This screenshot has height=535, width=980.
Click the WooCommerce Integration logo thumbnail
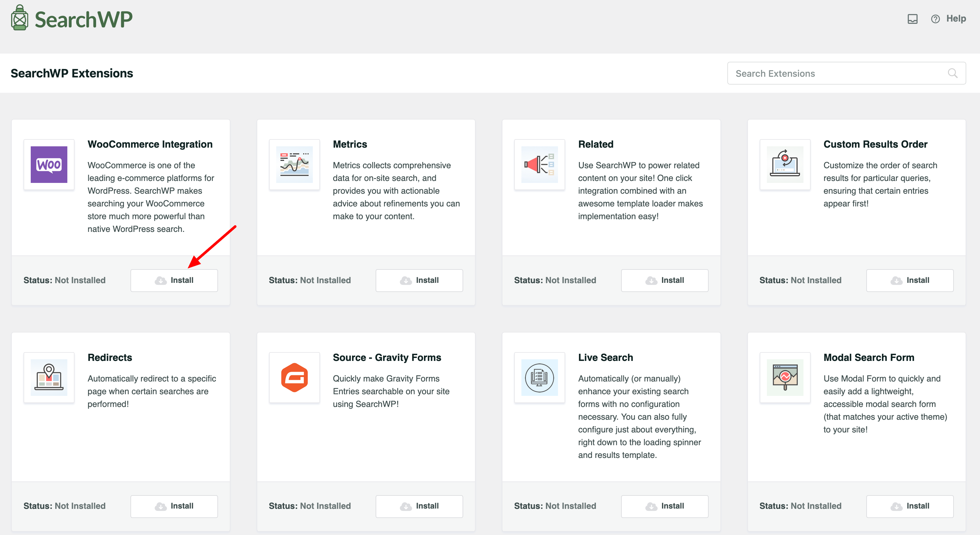[x=49, y=165]
